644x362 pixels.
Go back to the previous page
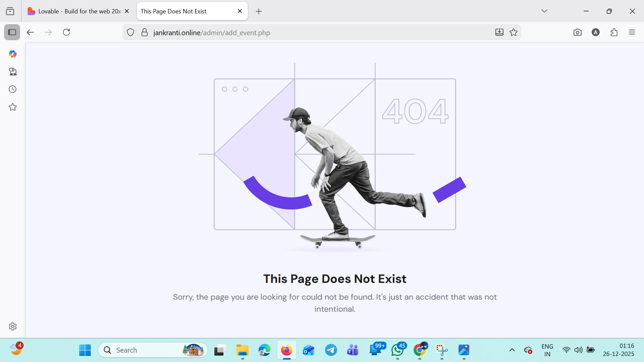30,32
